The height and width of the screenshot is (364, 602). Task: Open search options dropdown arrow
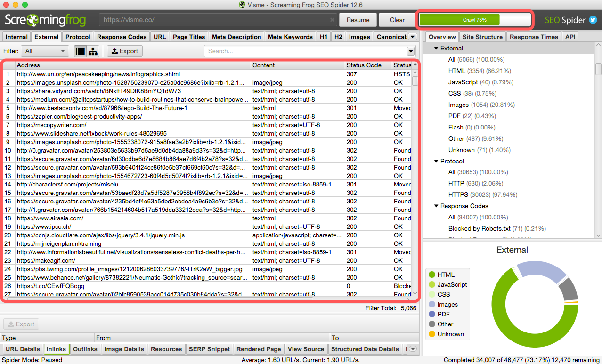(411, 51)
